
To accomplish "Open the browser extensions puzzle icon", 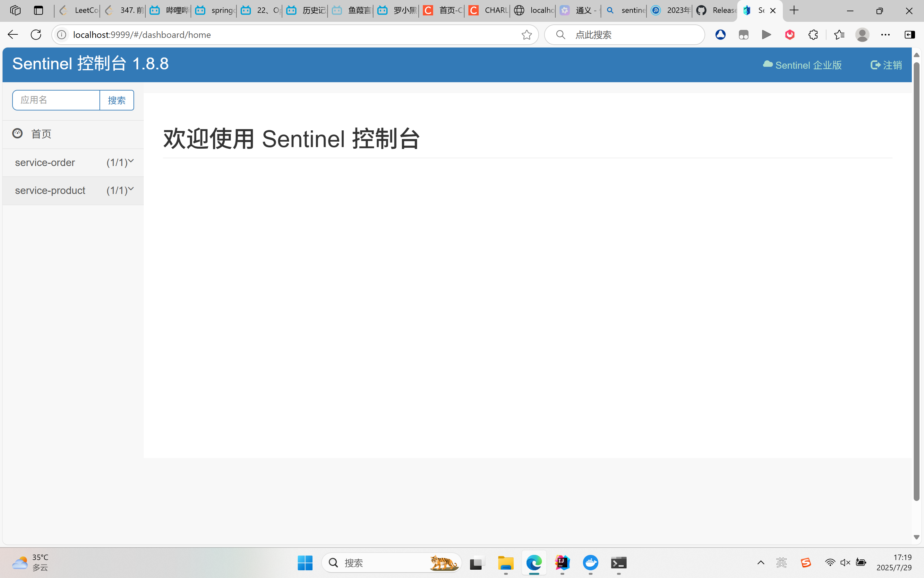I will tap(813, 35).
